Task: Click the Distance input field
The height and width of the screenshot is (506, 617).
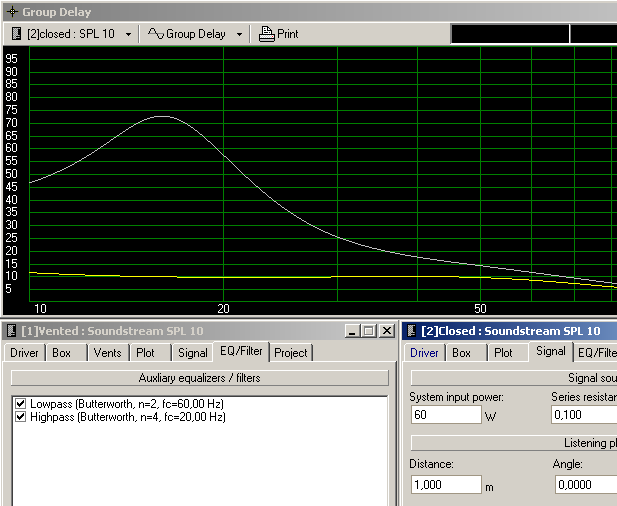Action: (445, 484)
